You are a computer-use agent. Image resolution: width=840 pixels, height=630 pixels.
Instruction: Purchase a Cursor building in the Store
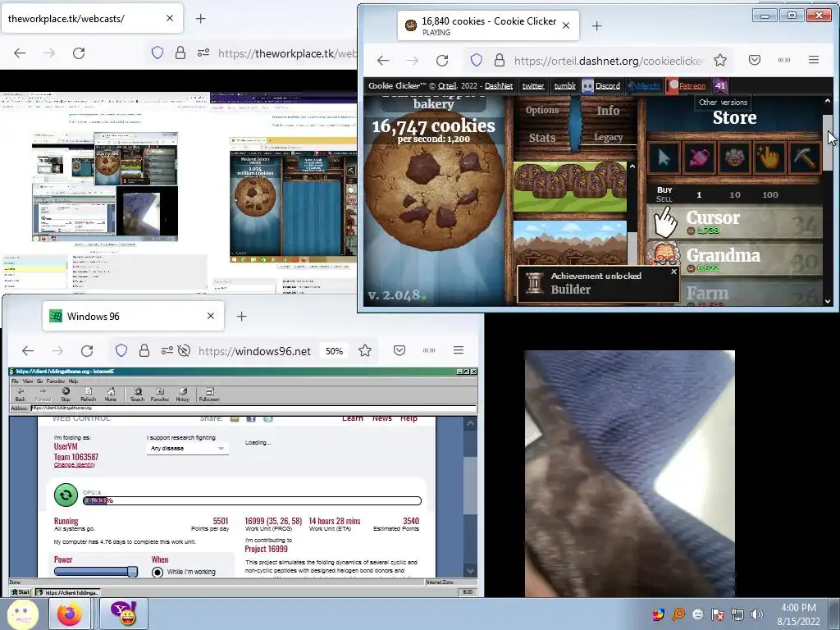[x=734, y=222]
